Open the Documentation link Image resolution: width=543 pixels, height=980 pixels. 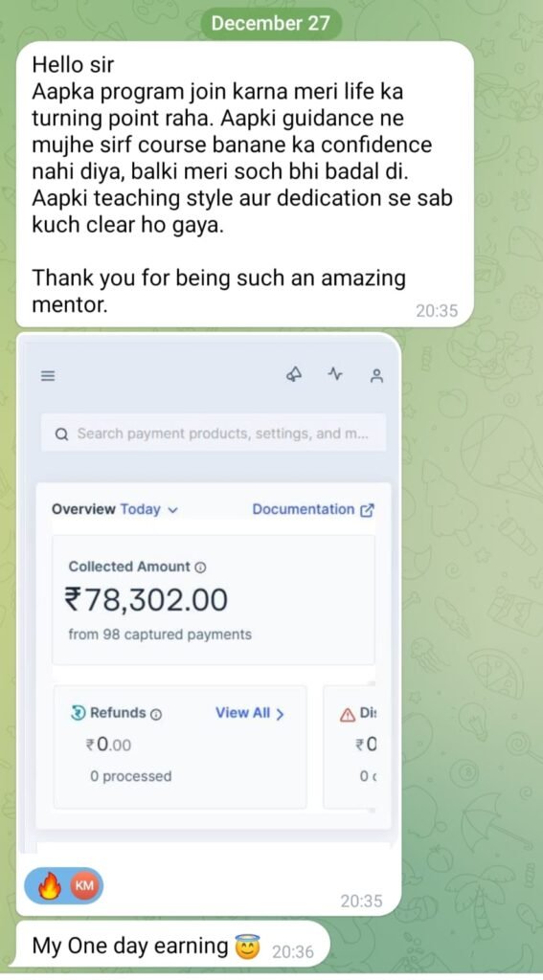pyautogui.click(x=313, y=509)
